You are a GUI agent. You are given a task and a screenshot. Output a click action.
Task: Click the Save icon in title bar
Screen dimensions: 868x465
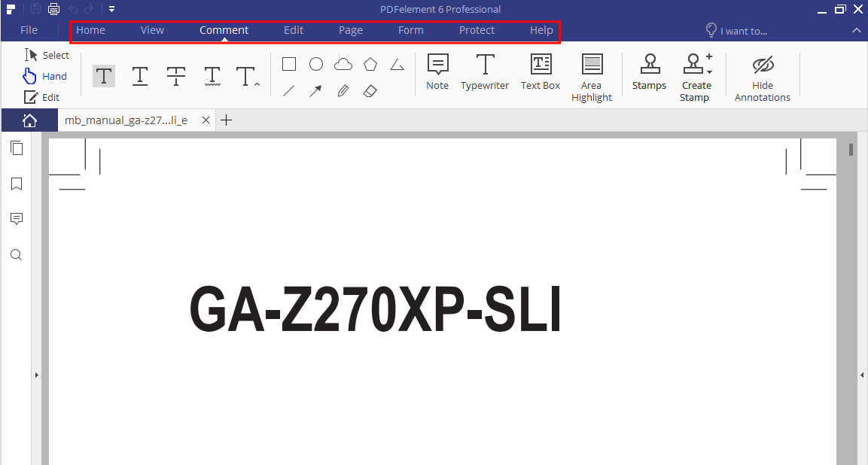coord(35,9)
